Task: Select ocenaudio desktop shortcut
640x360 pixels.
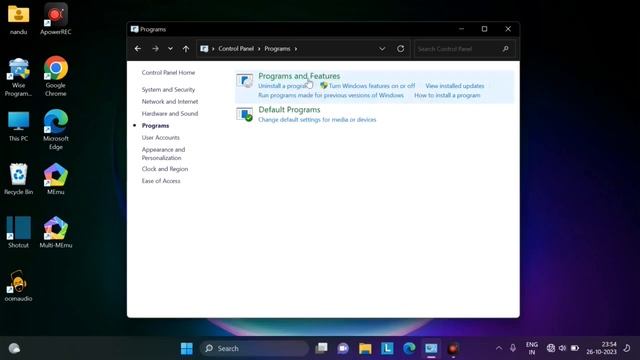Action: coord(18,286)
